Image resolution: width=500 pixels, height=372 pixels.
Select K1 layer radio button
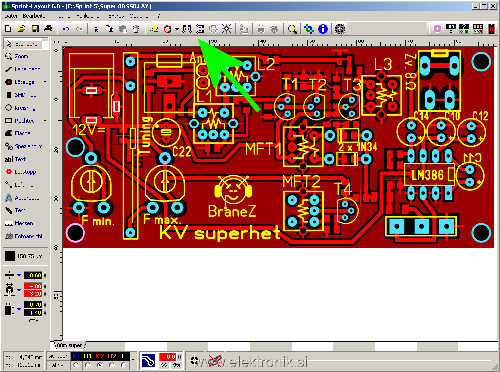pos(76,365)
